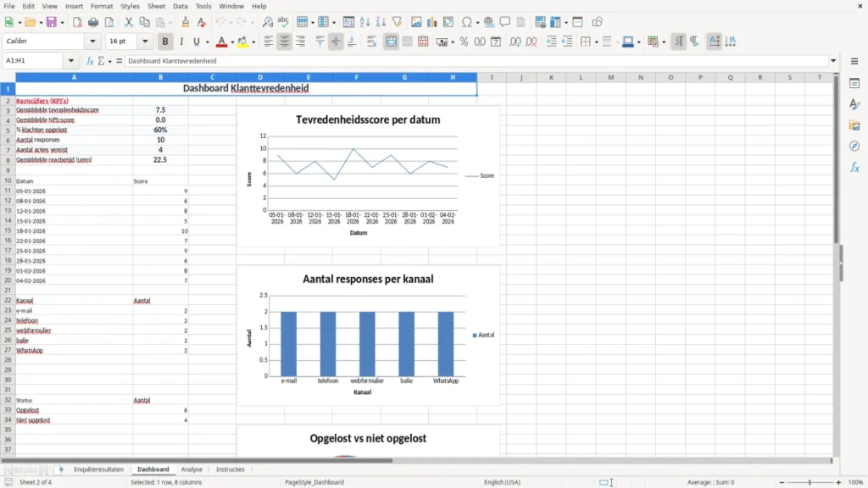Increase indent of cell content

tap(551, 42)
